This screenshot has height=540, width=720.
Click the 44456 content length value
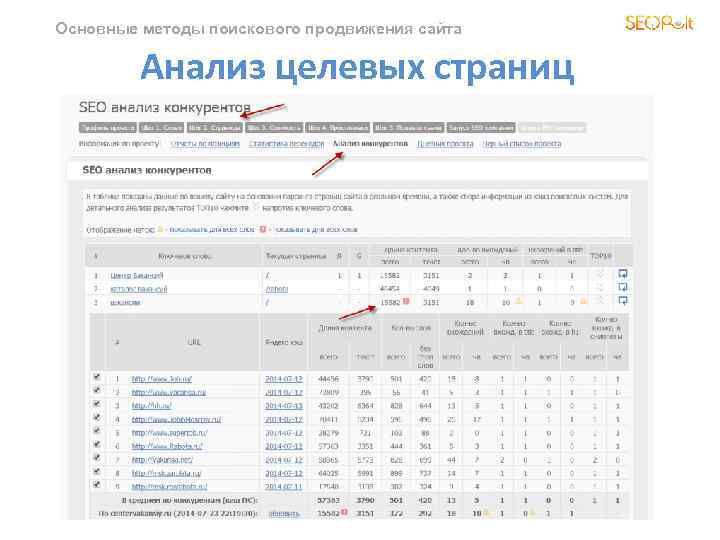pos(328,379)
